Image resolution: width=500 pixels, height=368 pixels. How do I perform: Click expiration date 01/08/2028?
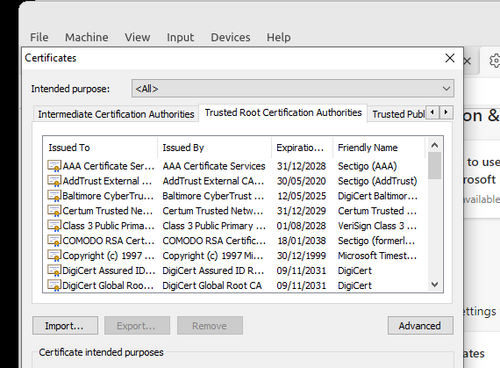point(301,226)
